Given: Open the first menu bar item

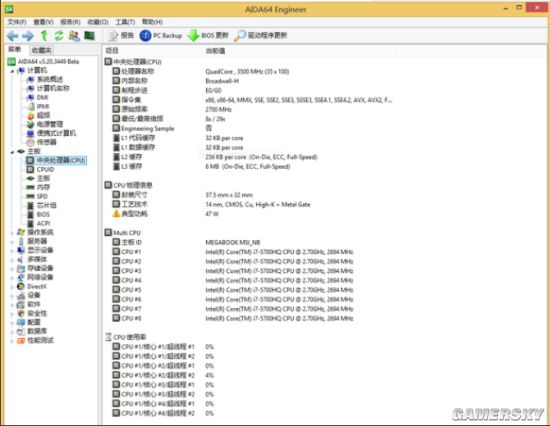Looking at the screenshot, I should coord(17,22).
